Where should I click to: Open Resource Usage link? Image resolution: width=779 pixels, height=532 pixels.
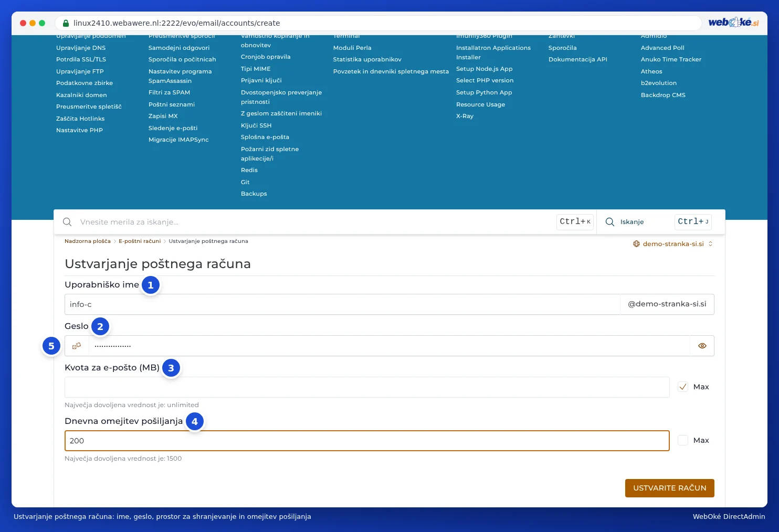pos(481,104)
